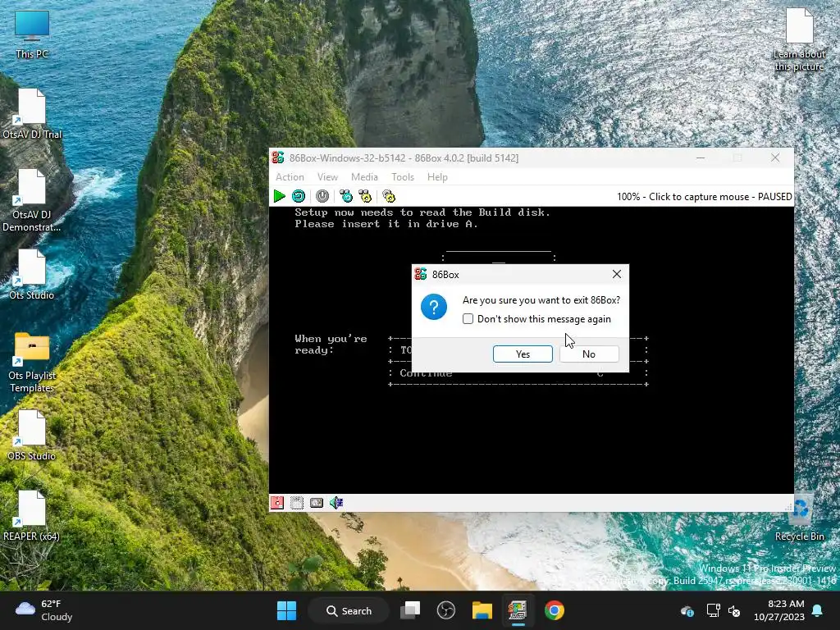The width and height of the screenshot is (840, 630).
Task: Click the teal hard reset icon
Action: click(x=299, y=197)
